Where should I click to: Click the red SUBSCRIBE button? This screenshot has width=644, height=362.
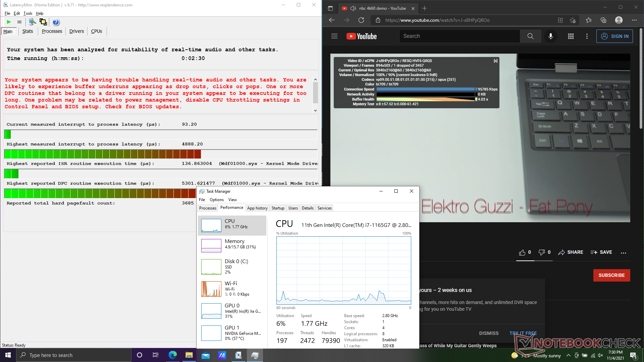(x=611, y=275)
